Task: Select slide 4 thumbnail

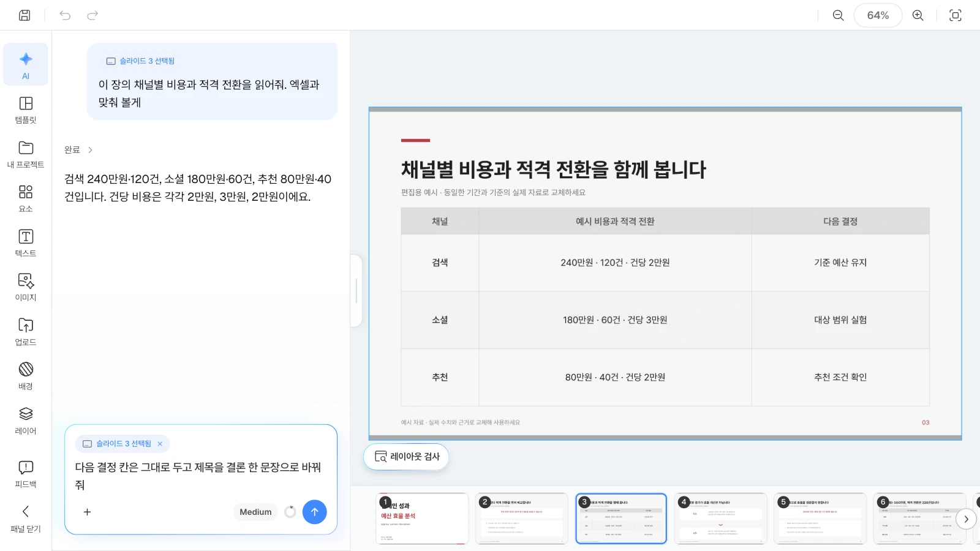Action: tap(720, 519)
